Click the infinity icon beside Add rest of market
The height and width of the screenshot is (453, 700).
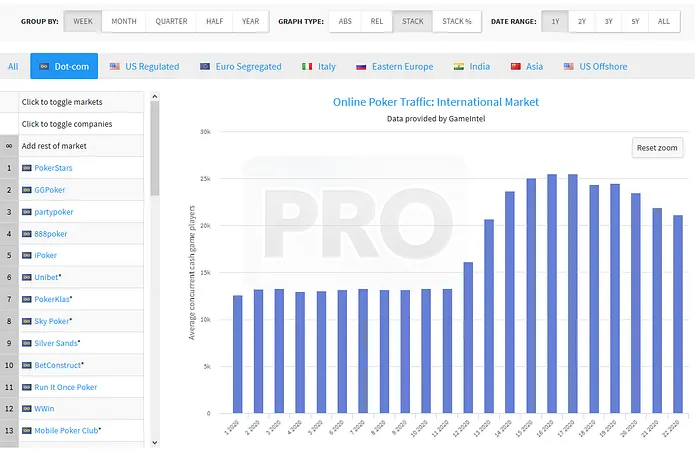(9, 146)
